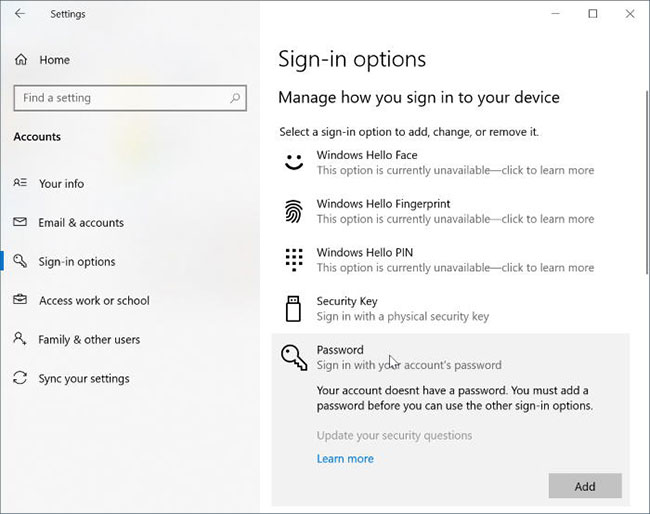Click the Security Key USB icon
This screenshot has width=650, height=514.
pos(293,309)
